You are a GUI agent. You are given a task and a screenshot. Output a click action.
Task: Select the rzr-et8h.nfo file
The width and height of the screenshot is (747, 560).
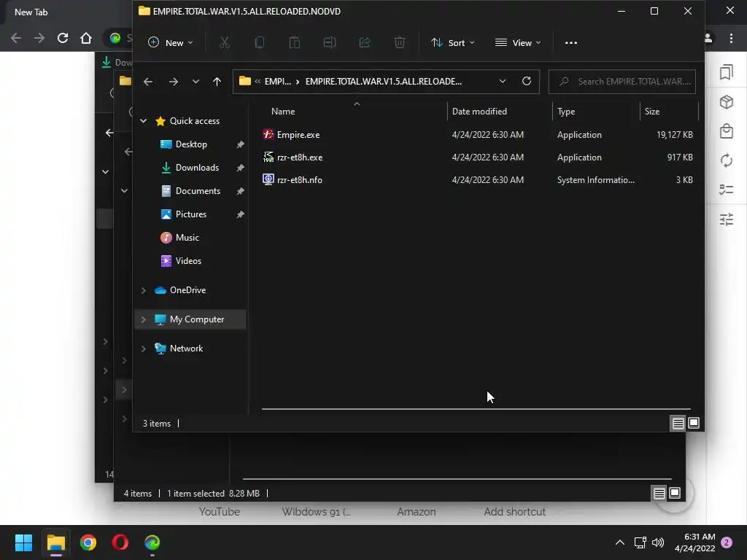477,180
